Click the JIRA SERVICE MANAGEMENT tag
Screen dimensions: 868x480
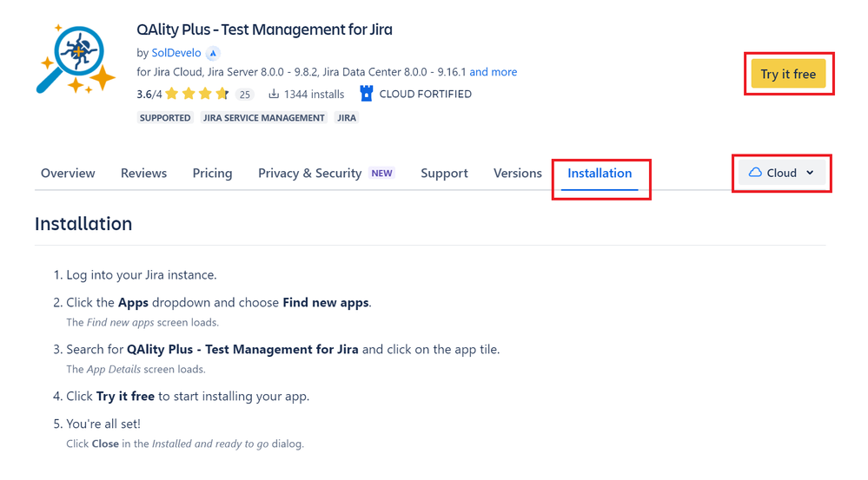(x=263, y=118)
